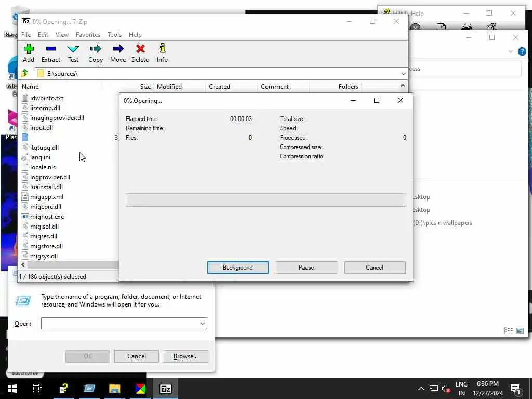Expand the Run dialog Open dropdown arrow
This screenshot has height=399, width=532.
point(203,324)
